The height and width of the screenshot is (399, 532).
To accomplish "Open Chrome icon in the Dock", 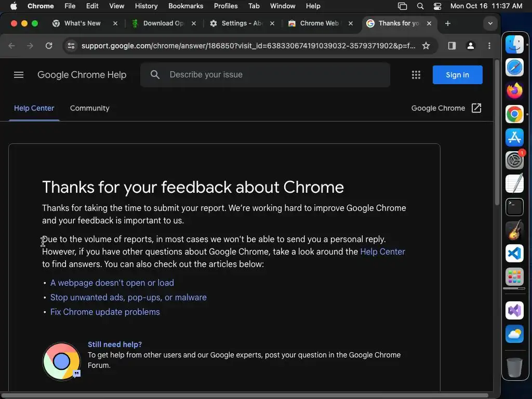I will [514, 114].
